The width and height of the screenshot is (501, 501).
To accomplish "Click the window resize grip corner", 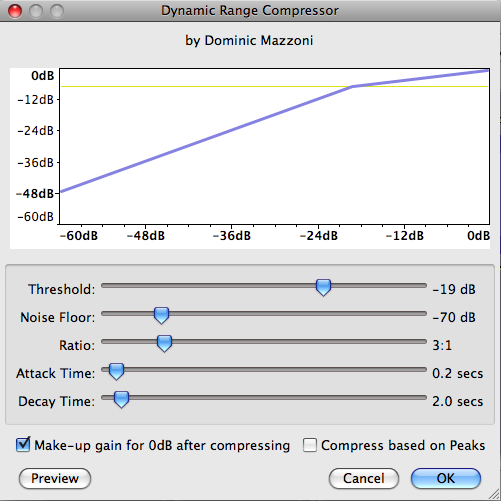I will click(x=494, y=494).
